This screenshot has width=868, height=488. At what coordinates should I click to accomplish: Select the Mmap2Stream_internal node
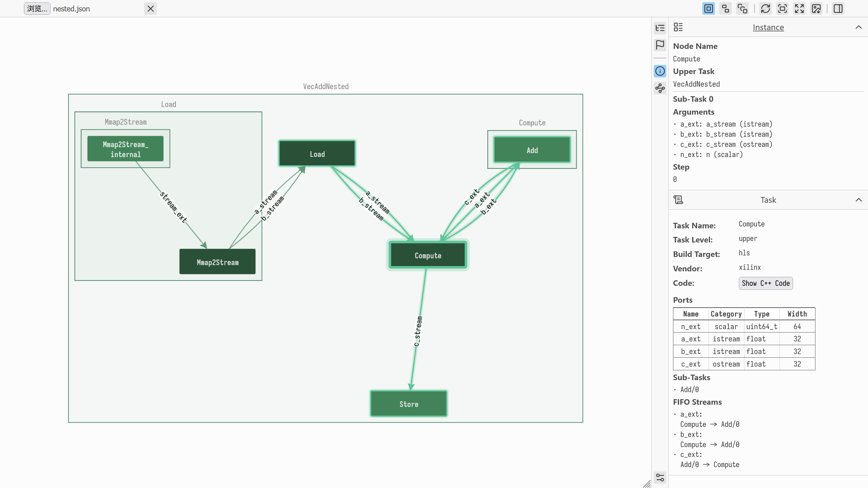pyautogui.click(x=125, y=149)
